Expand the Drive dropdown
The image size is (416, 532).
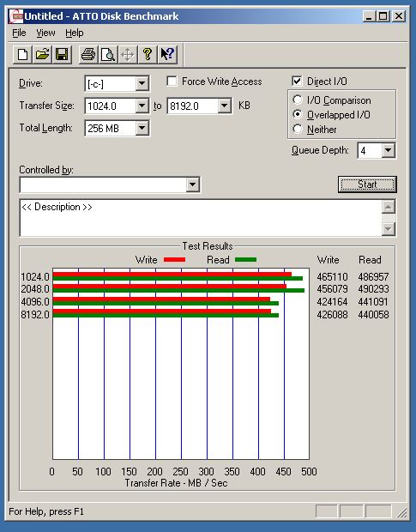click(x=142, y=83)
